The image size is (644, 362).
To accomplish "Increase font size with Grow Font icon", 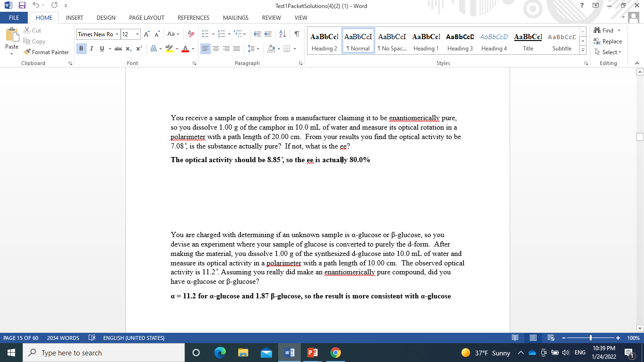I will click(146, 34).
